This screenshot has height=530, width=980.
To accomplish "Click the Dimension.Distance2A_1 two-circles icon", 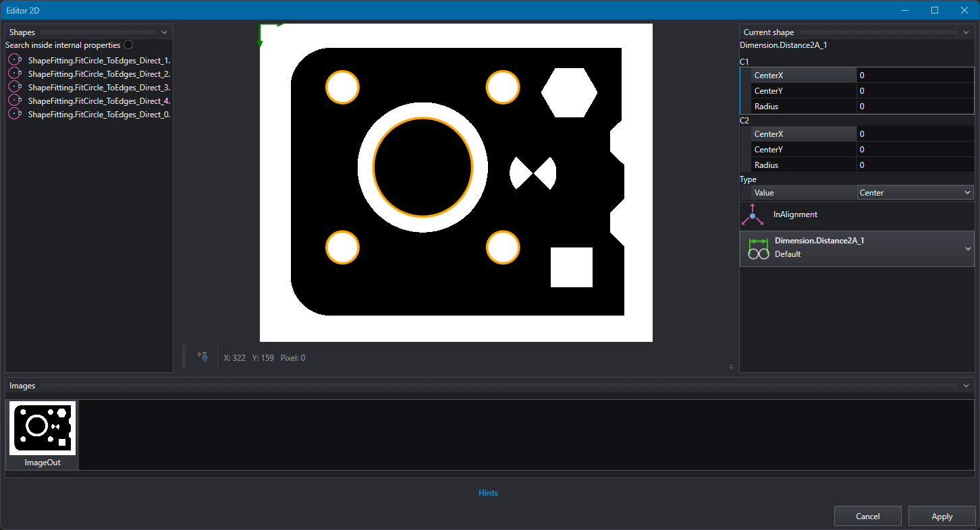I will pyautogui.click(x=759, y=249).
